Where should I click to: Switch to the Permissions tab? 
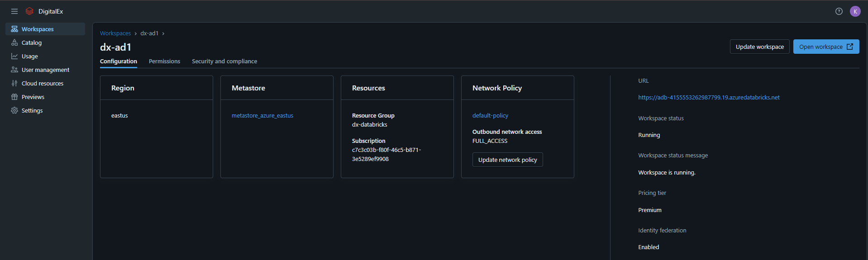point(164,61)
